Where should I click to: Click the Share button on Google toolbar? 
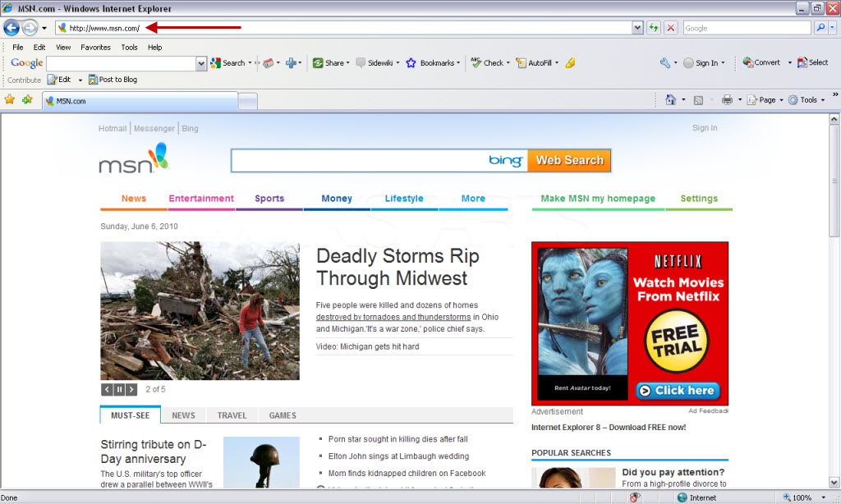coord(329,62)
